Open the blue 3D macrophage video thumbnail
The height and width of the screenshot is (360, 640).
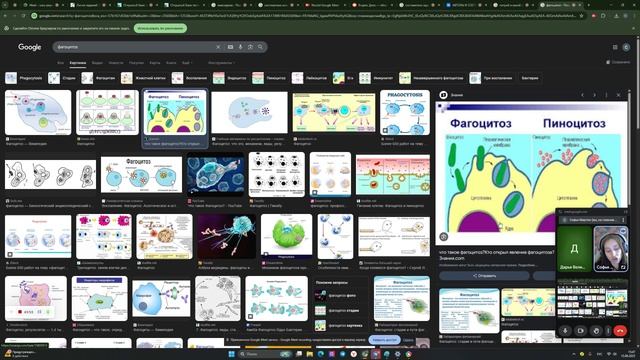point(215,174)
